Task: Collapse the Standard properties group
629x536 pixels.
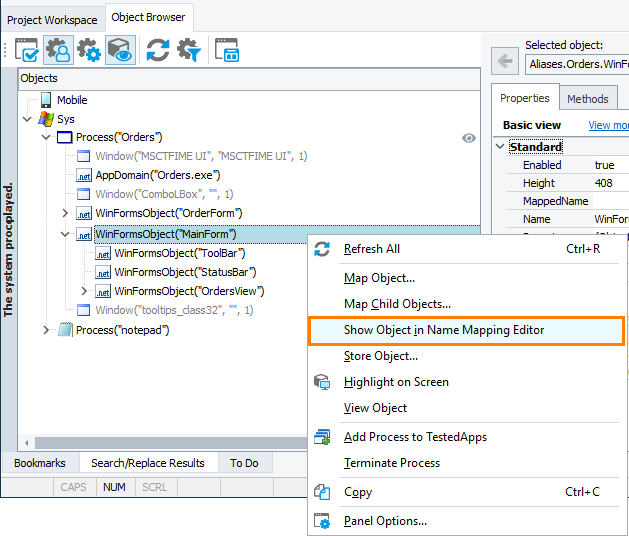Action: 500,147
